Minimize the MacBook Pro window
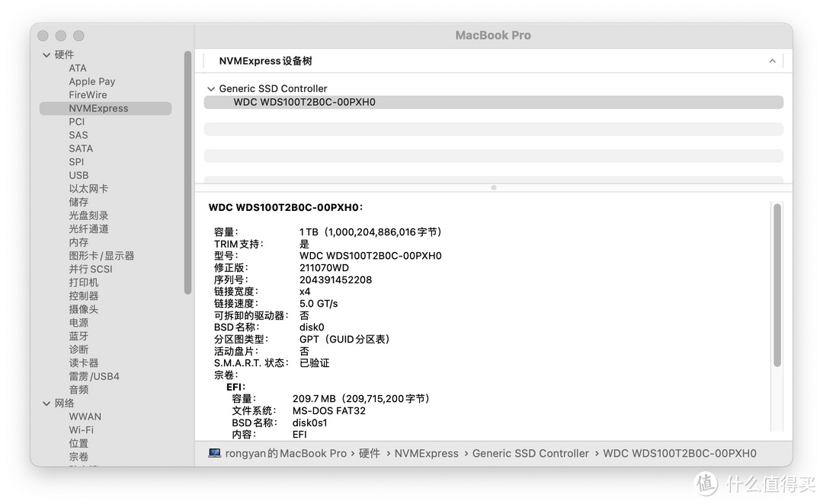 (61, 36)
